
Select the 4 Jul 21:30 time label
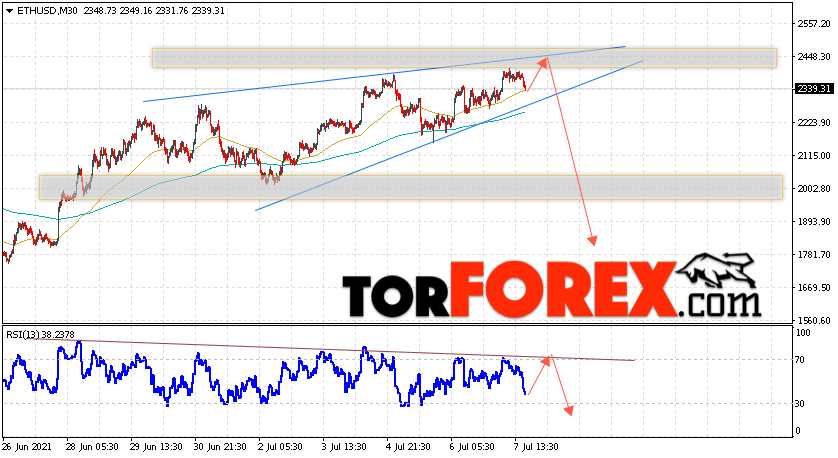409,447
